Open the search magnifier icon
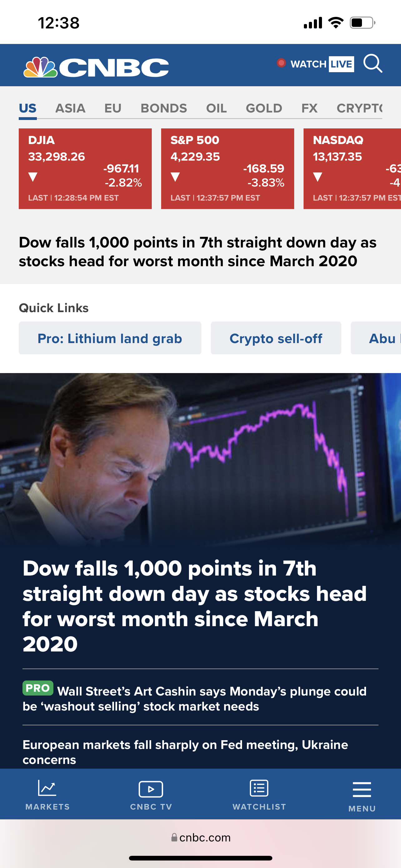 click(x=373, y=63)
